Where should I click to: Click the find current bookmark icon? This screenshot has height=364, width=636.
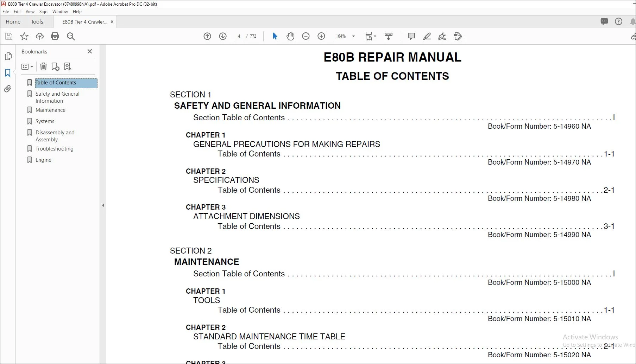coord(68,66)
